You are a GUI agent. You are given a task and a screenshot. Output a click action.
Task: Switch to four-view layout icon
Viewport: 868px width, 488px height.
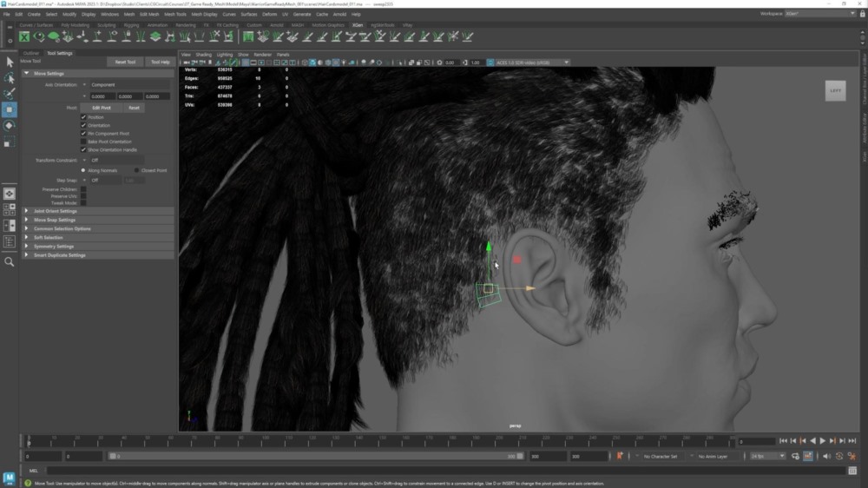(10, 209)
